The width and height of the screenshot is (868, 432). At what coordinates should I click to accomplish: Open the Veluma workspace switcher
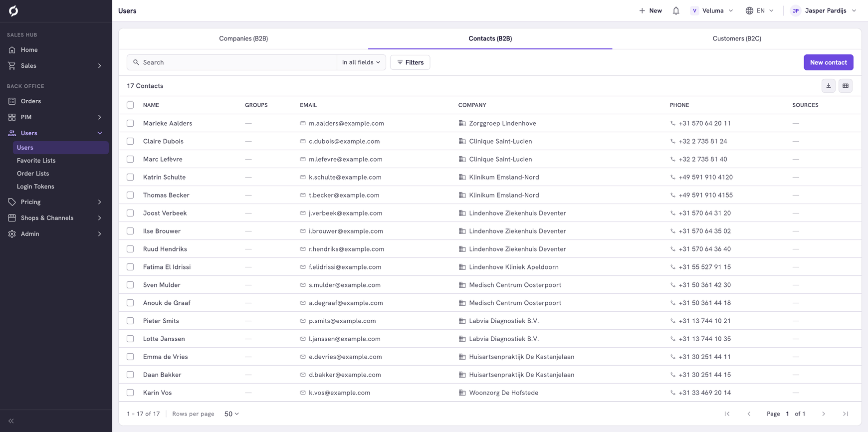712,10
